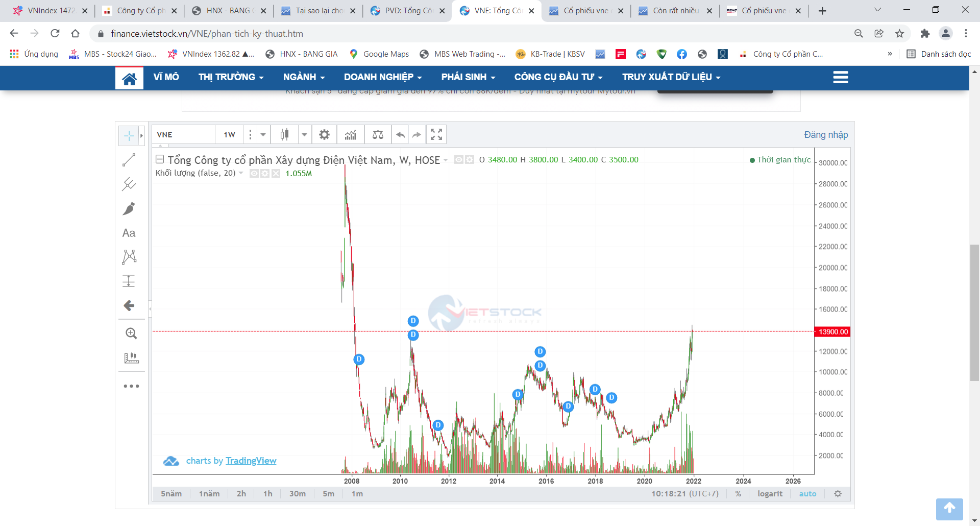980x526 pixels.
Task: Expand the chart style dropdown arrow
Action: (x=304, y=135)
